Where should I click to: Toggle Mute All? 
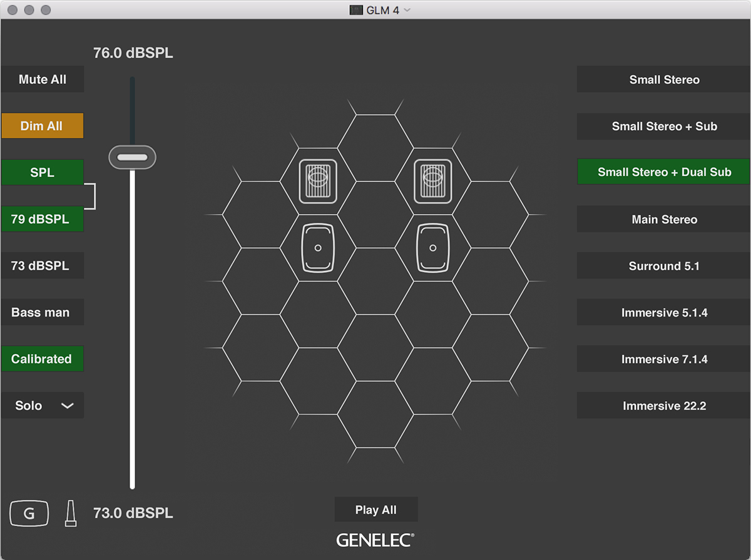pos(42,79)
